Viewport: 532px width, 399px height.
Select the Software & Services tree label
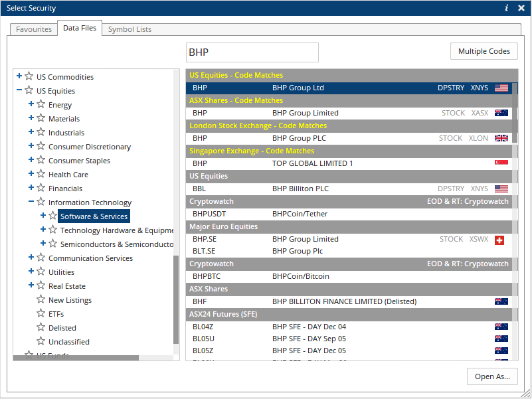point(94,216)
